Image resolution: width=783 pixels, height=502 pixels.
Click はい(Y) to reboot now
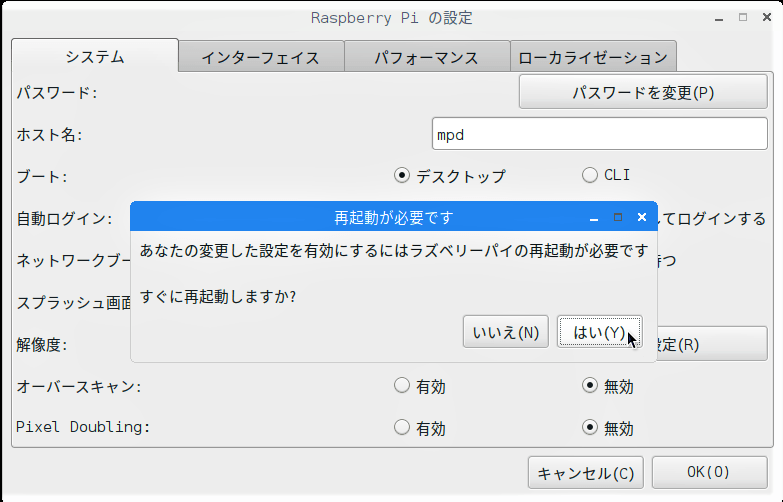599,332
